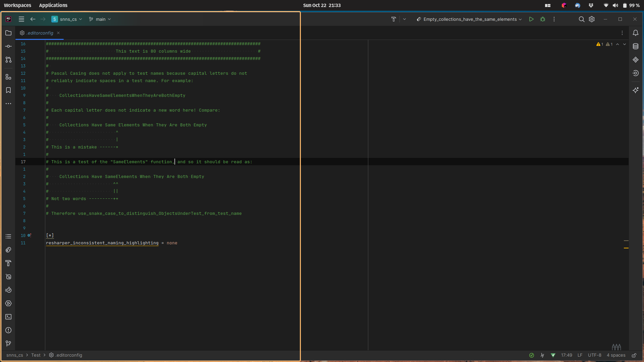The height and width of the screenshot is (362, 644).
Task: Open the Database tool window
Action: coord(636,46)
